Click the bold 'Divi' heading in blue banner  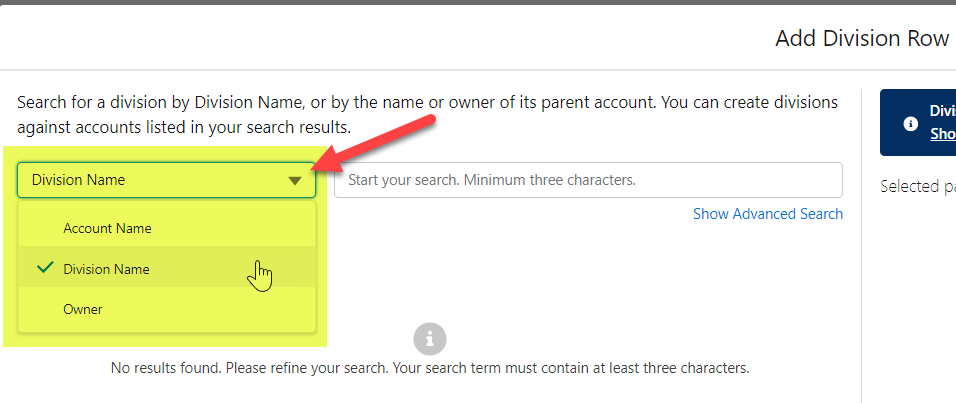tap(942, 111)
